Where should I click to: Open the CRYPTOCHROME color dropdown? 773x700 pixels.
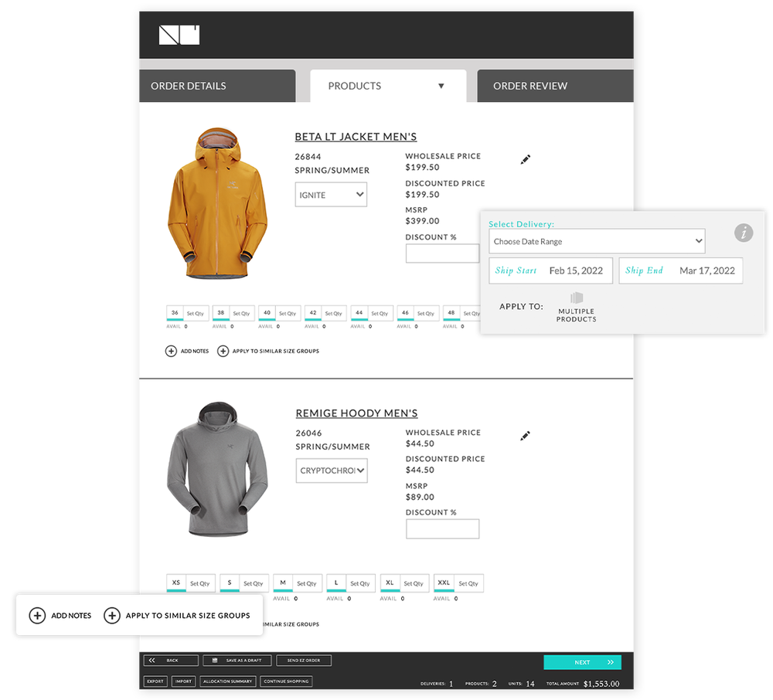point(332,471)
